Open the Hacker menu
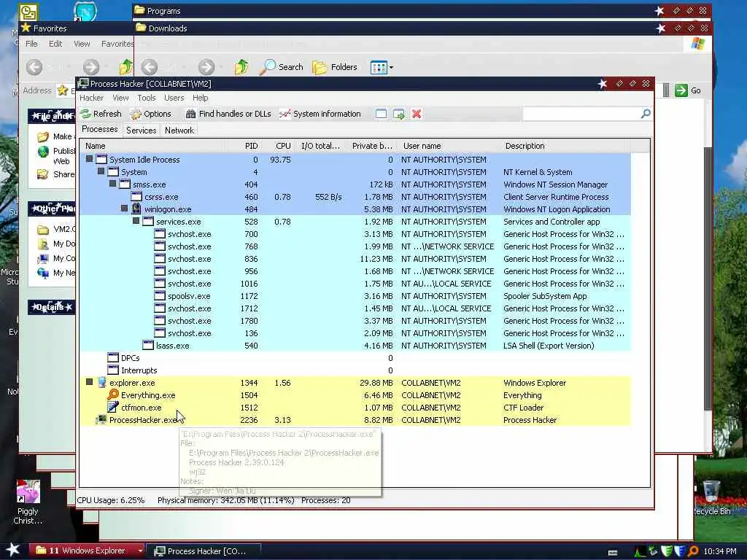The image size is (747, 560). (x=91, y=98)
